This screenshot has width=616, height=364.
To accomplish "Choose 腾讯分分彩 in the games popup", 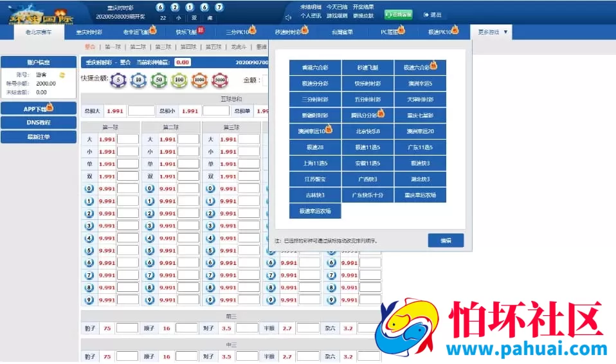I will coord(368,115).
